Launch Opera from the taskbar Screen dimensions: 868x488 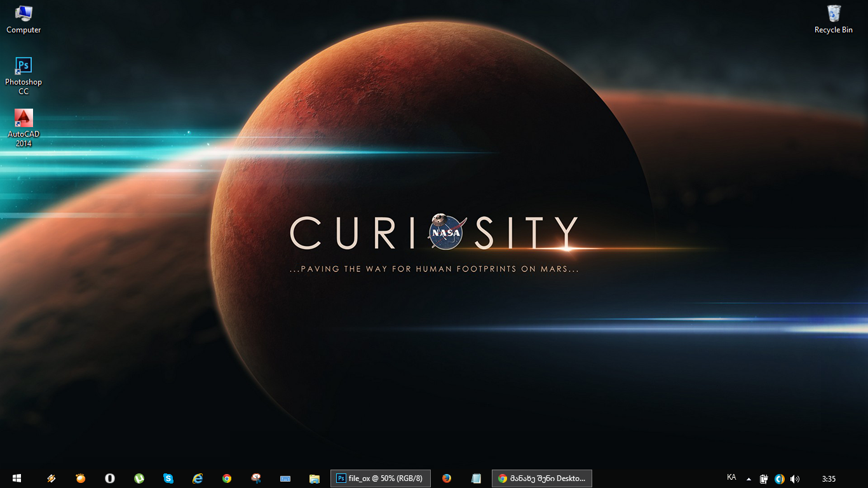click(x=110, y=478)
